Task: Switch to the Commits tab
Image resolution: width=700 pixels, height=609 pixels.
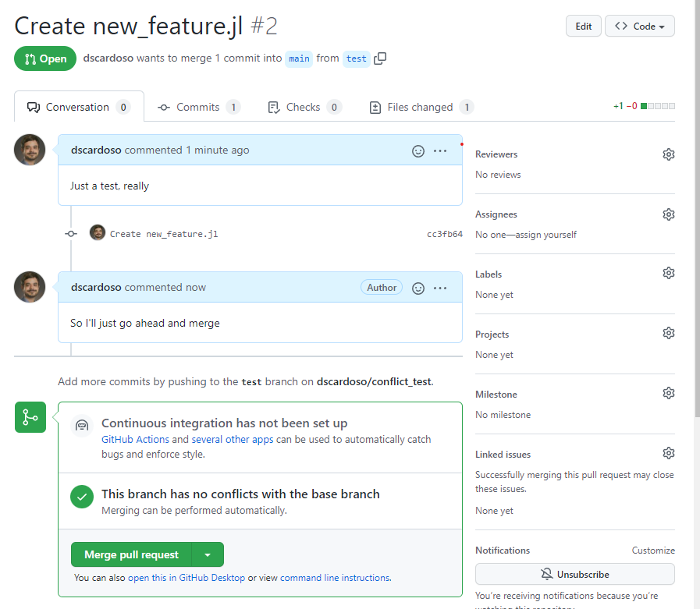Action: 198,107
